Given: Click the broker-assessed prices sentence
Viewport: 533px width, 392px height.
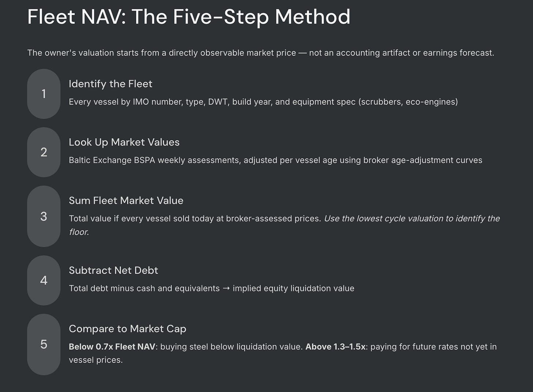Looking at the screenshot, I should (195, 219).
